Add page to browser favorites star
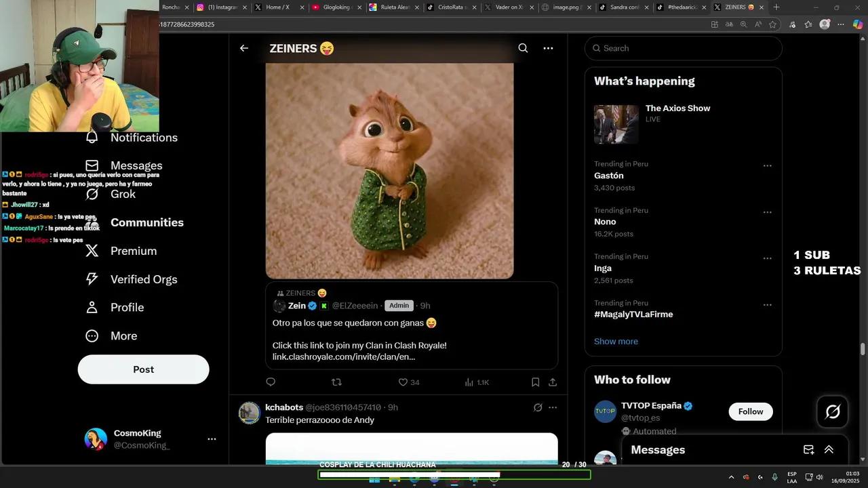Image resolution: width=868 pixels, height=488 pixels. [772, 24]
